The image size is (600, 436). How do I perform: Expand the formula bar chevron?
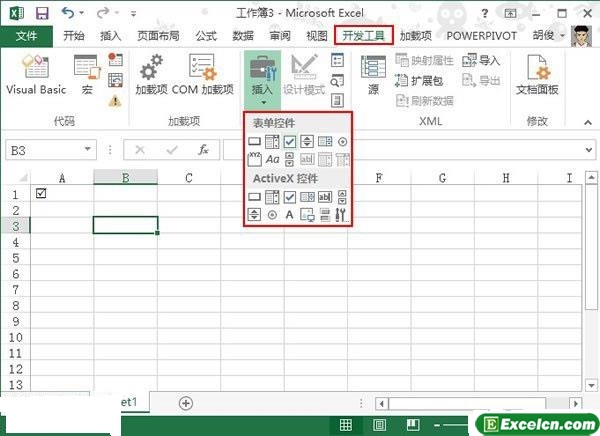(x=589, y=150)
